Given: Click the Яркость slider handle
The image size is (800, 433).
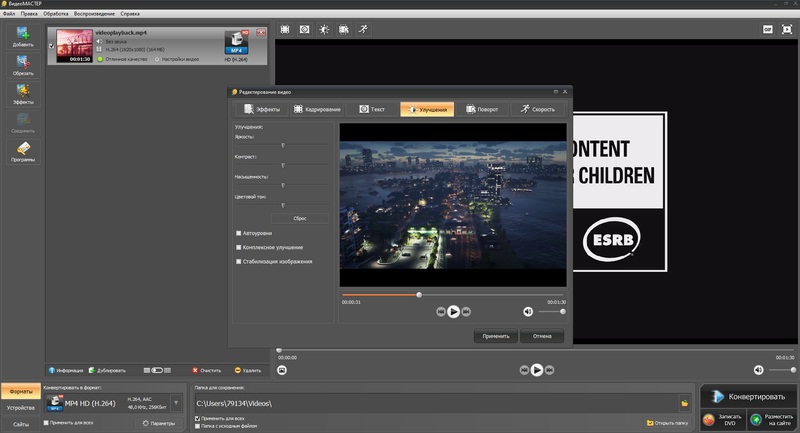Looking at the screenshot, I should [x=283, y=146].
